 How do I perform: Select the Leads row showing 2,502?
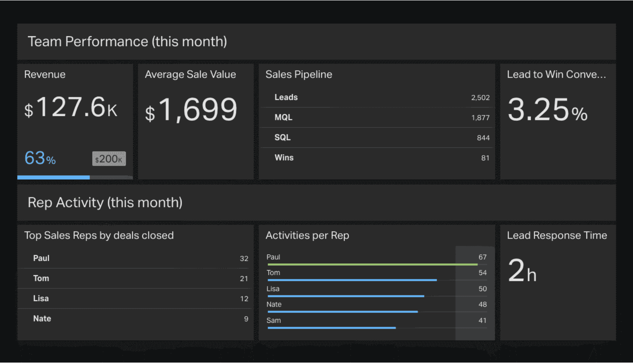pyautogui.click(x=376, y=97)
